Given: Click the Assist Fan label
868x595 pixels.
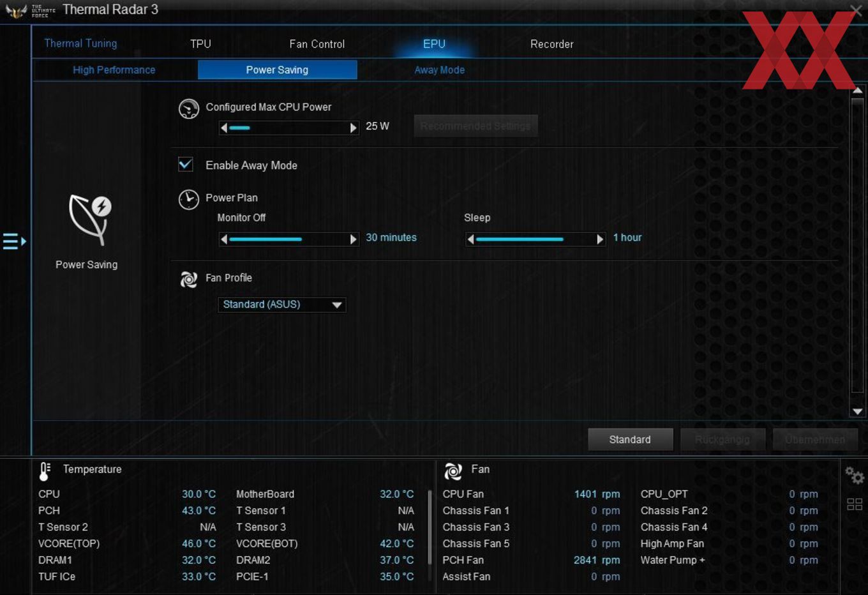Looking at the screenshot, I should (467, 577).
